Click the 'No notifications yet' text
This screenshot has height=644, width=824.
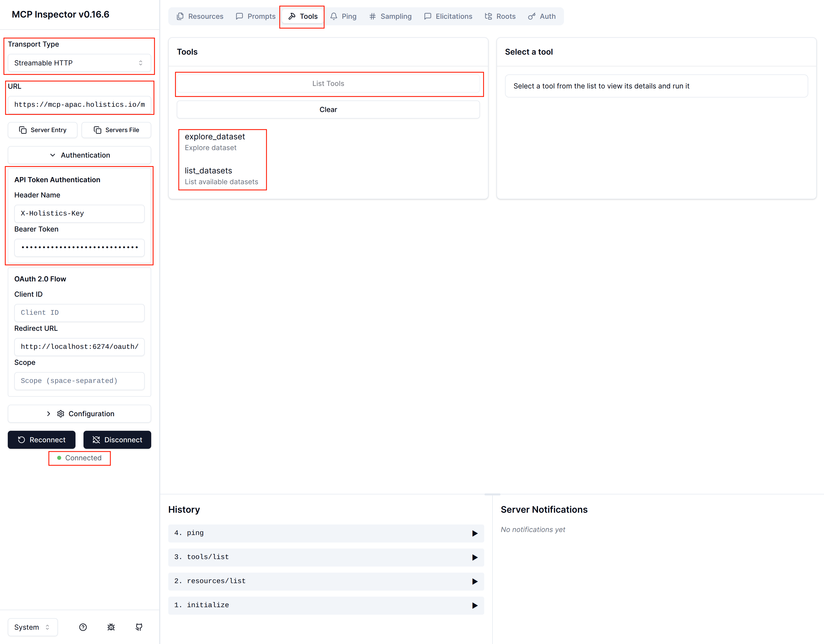click(x=533, y=529)
